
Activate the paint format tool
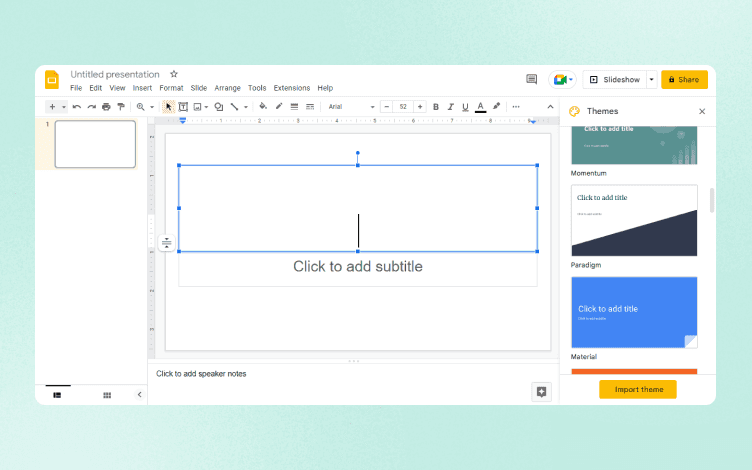pos(121,106)
